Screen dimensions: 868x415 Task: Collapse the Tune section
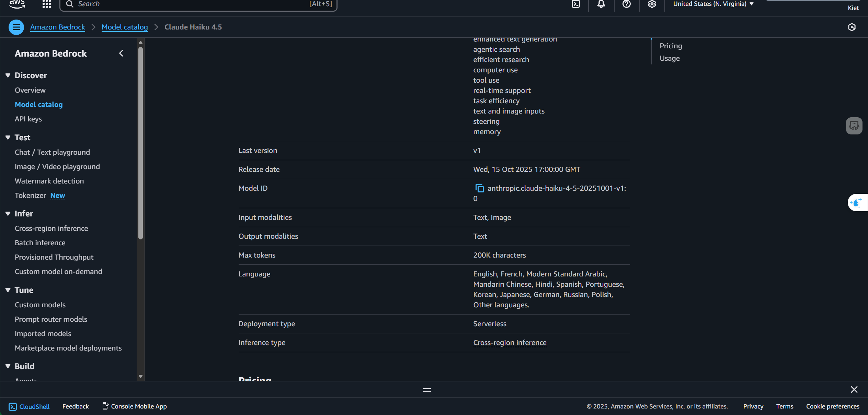8,290
